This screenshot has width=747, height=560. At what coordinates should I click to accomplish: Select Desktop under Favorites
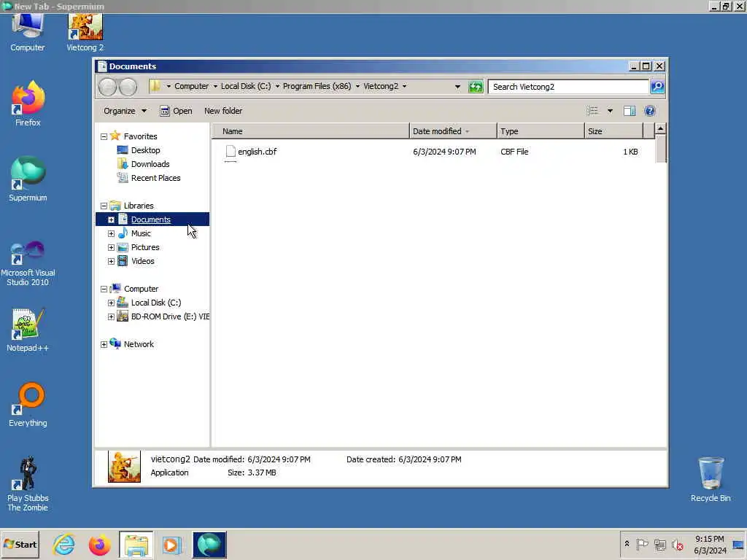[x=145, y=150]
